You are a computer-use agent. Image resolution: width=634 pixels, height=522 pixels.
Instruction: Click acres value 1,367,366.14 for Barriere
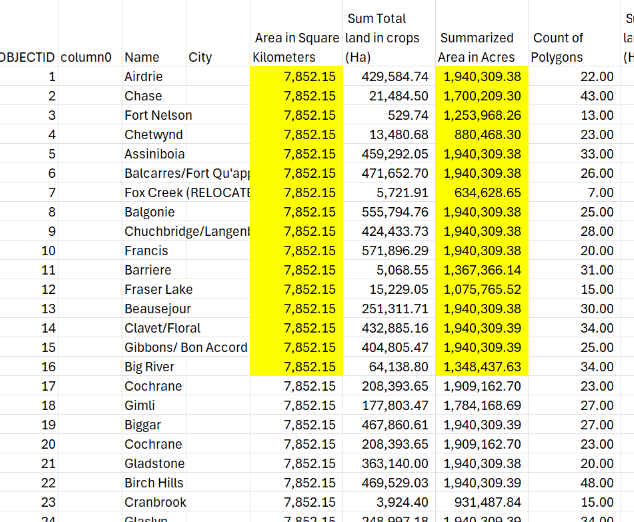[482, 270]
